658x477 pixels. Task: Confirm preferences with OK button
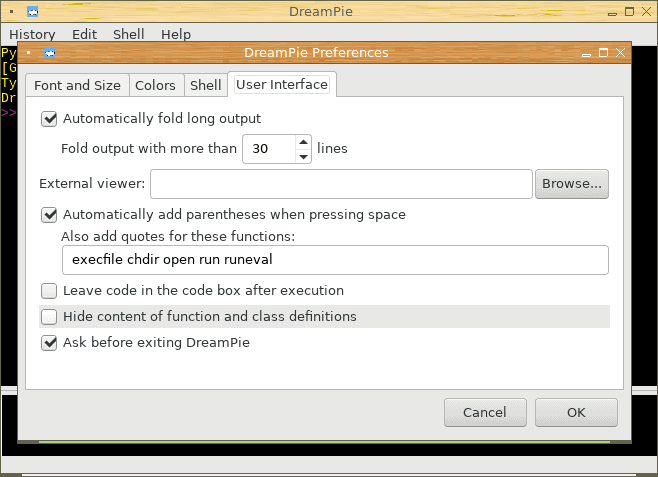point(576,412)
